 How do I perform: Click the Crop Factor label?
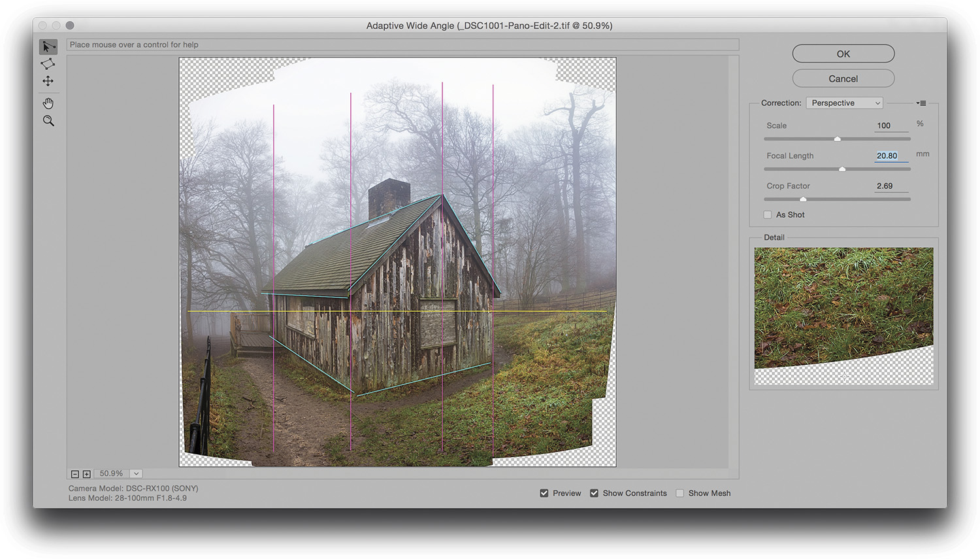[788, 186]
